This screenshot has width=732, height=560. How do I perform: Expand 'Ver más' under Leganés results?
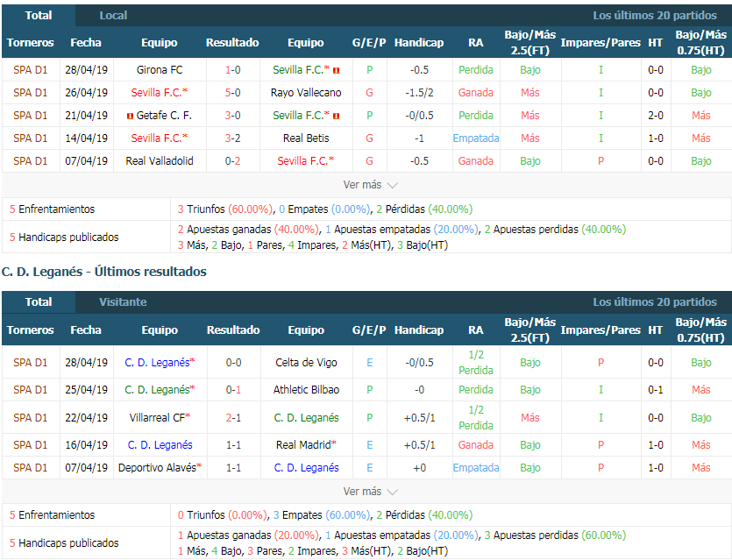pos(370,492)
